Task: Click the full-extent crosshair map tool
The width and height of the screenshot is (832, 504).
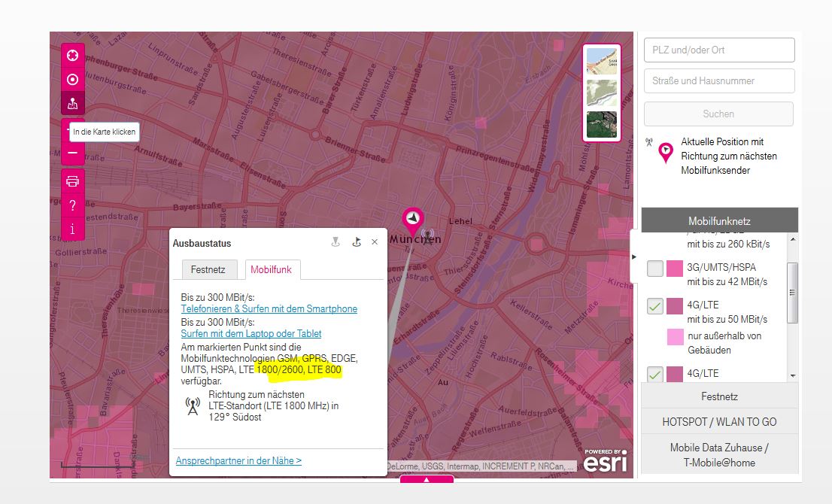Action: click(x=73, y=56)
